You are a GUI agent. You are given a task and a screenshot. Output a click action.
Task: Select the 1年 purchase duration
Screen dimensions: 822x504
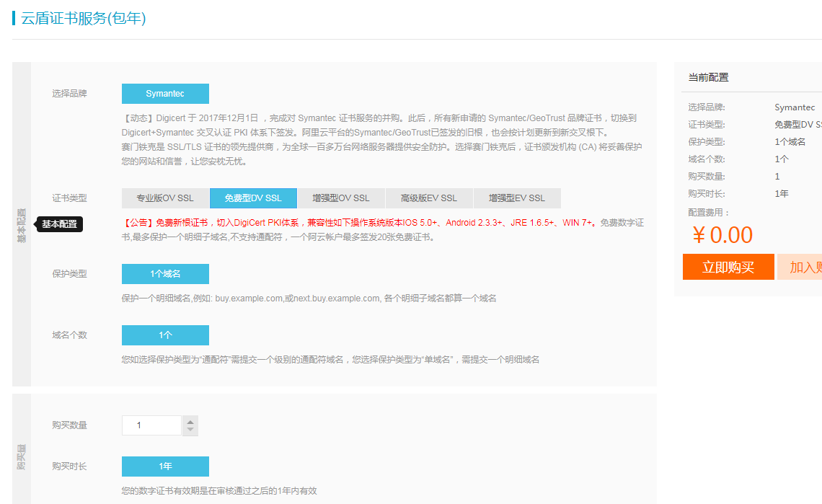pyautogui.click(x=165, y=467)
